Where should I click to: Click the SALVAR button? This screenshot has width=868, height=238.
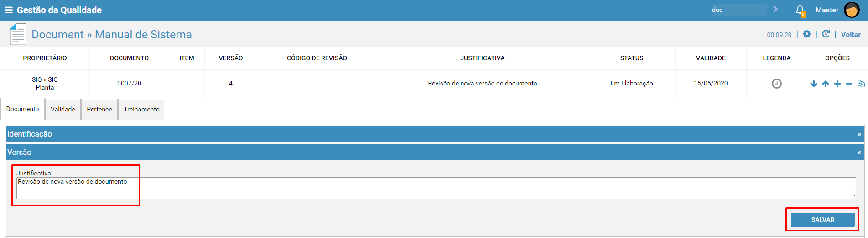[822, 220]
